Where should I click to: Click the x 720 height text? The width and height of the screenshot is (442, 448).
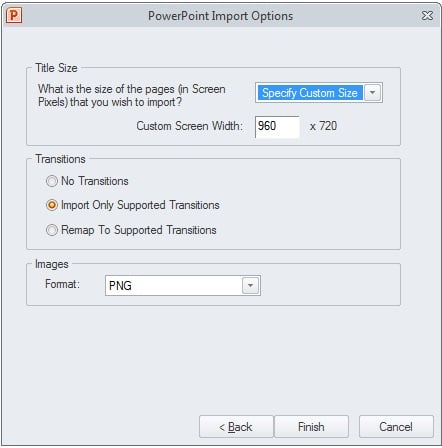[x=323, y=126]
